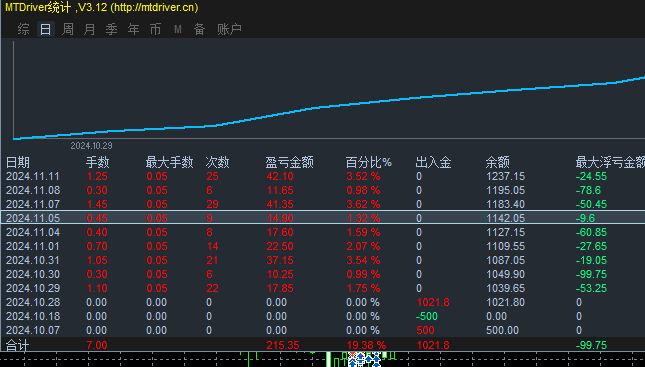Click total lots 7.00
This screenshot has width=645, height=367.
97,345
